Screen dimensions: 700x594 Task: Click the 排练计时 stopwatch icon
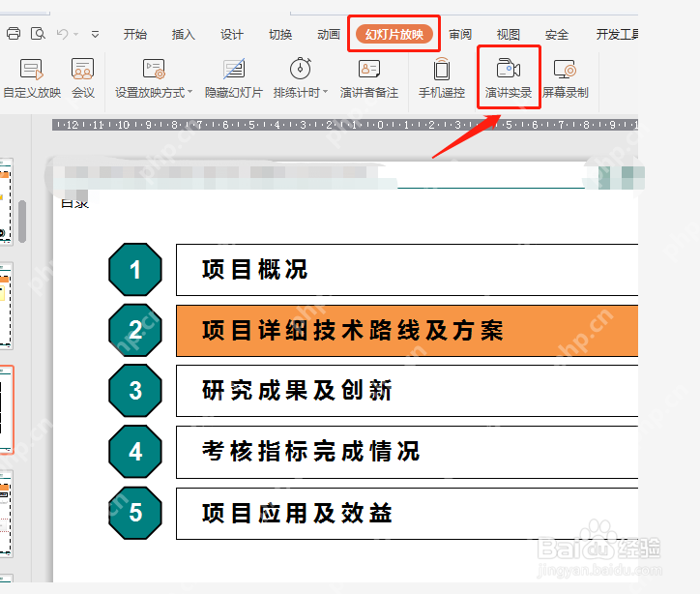tap(301, 69)
